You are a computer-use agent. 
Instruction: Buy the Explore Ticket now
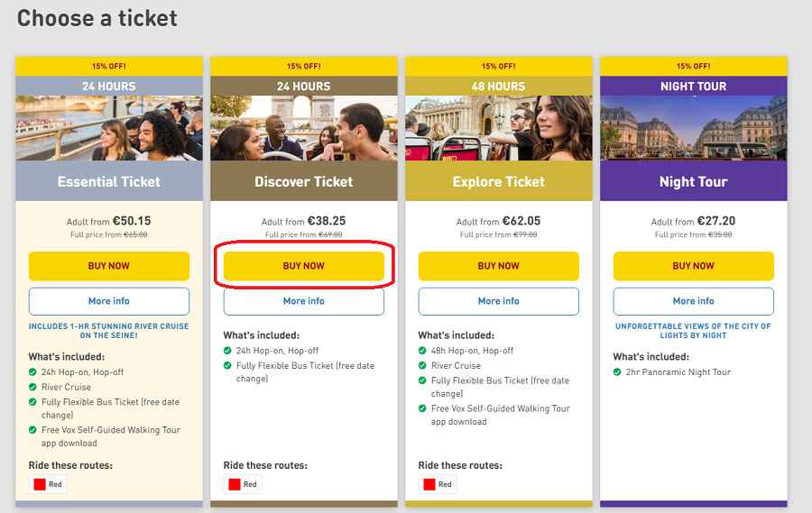pos(498,266)
